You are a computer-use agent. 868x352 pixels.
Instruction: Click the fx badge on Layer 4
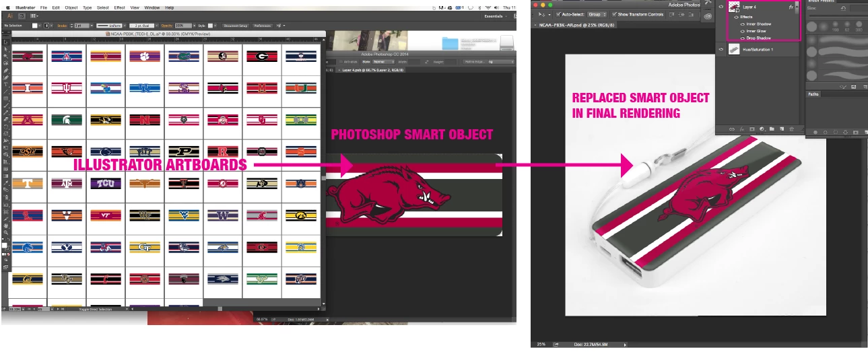(x=791, y=7)
